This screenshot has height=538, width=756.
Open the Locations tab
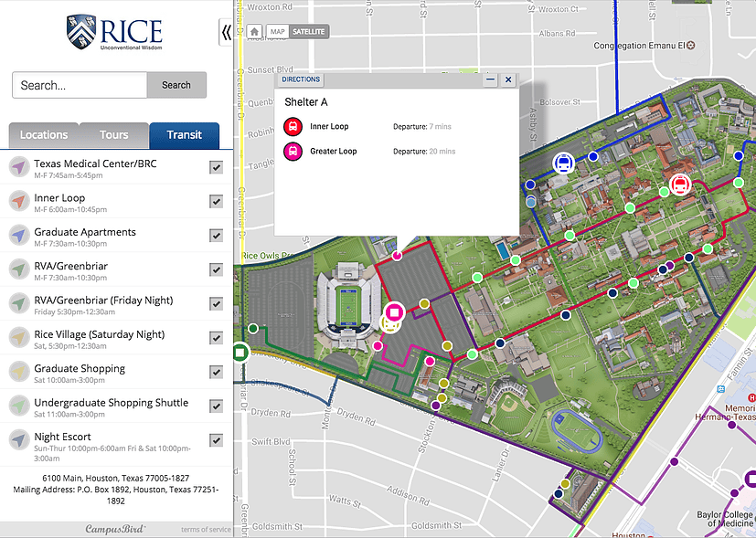pos(44,135)
